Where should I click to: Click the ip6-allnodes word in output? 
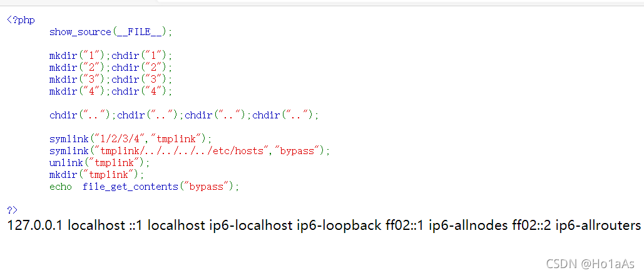point(468,226)
